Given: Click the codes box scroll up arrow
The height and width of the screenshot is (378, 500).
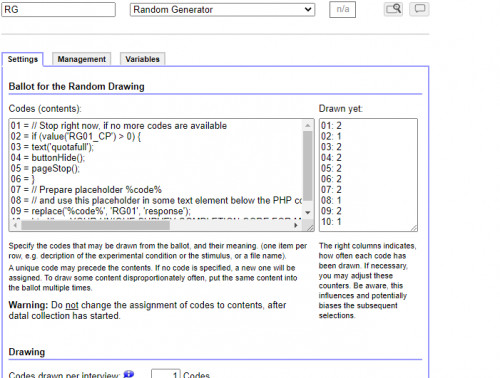Looking at the screenshot, I should pos(308,125).
